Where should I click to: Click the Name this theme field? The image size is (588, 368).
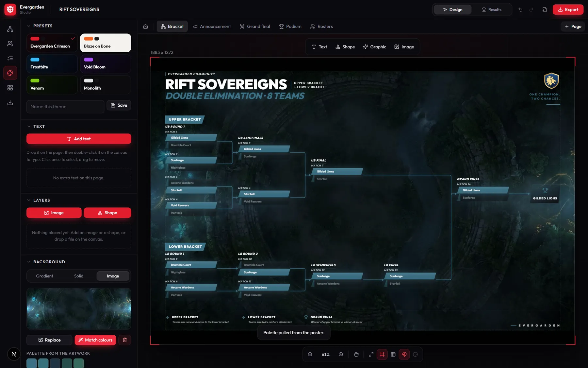[x=65, y=107]
